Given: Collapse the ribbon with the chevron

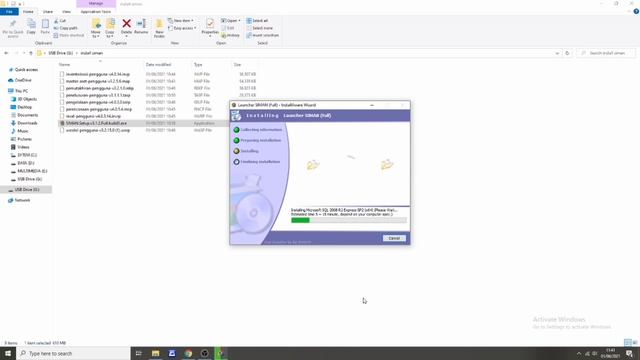Looking at the screenshot, I should (x=629, y=11).
